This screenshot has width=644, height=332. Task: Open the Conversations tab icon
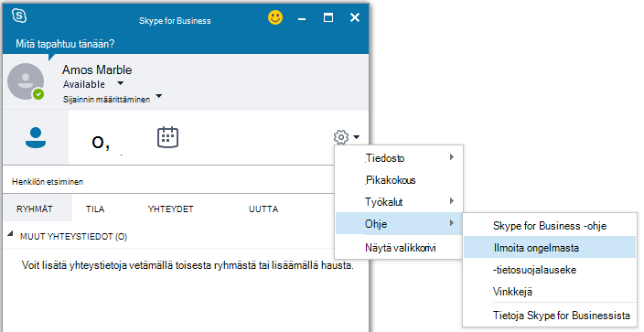[101, 143]
